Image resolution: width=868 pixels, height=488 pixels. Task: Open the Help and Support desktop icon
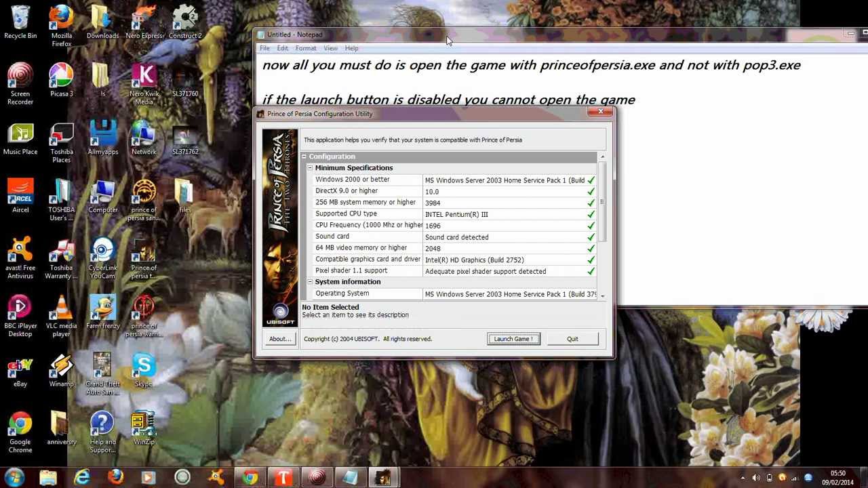click(102, 432)
